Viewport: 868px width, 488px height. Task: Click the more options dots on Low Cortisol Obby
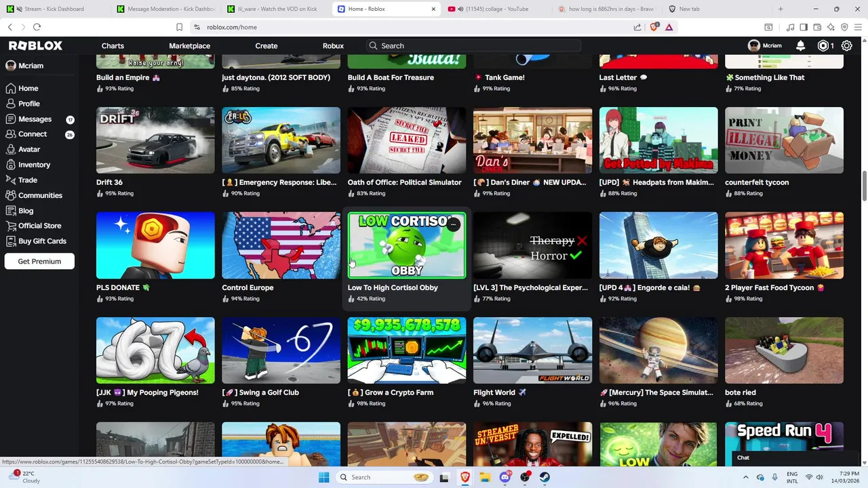point(454,224)
